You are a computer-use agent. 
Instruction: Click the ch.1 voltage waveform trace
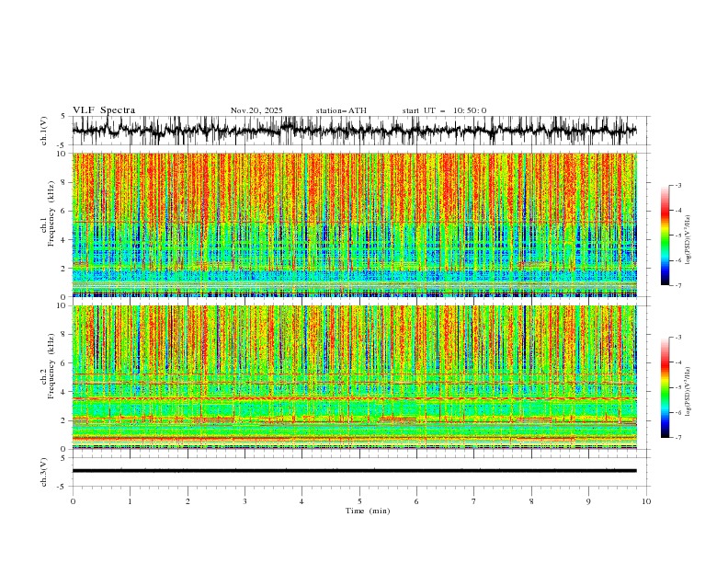354,131
